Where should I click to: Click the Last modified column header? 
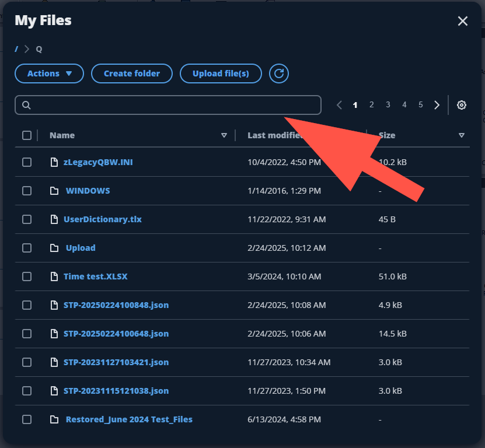point(275,135)
